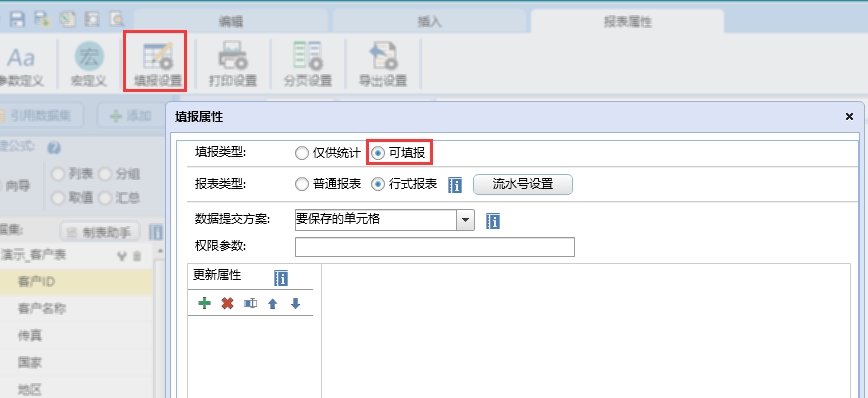Delete update attribute with red X icon

[x=228, y=303]
